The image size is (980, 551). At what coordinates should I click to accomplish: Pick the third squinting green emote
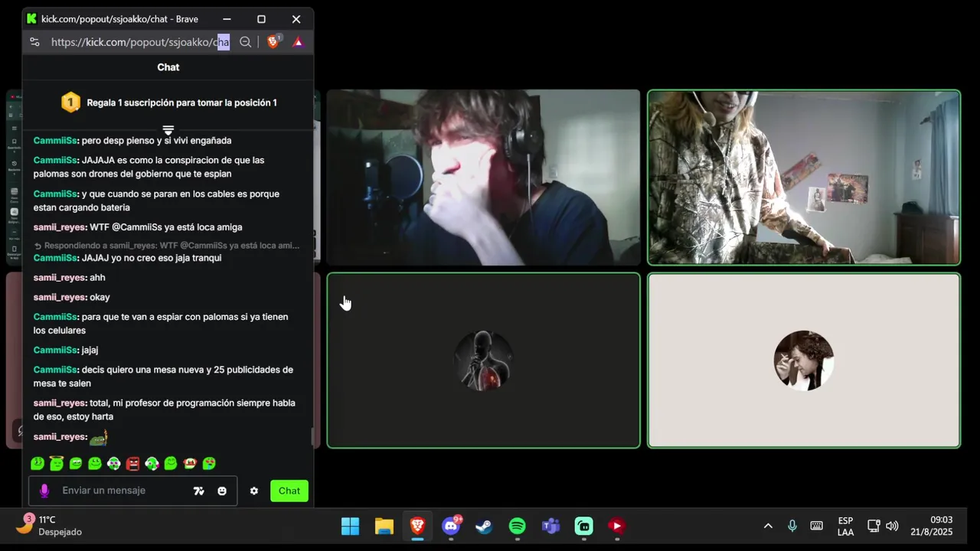click(76, 463)
